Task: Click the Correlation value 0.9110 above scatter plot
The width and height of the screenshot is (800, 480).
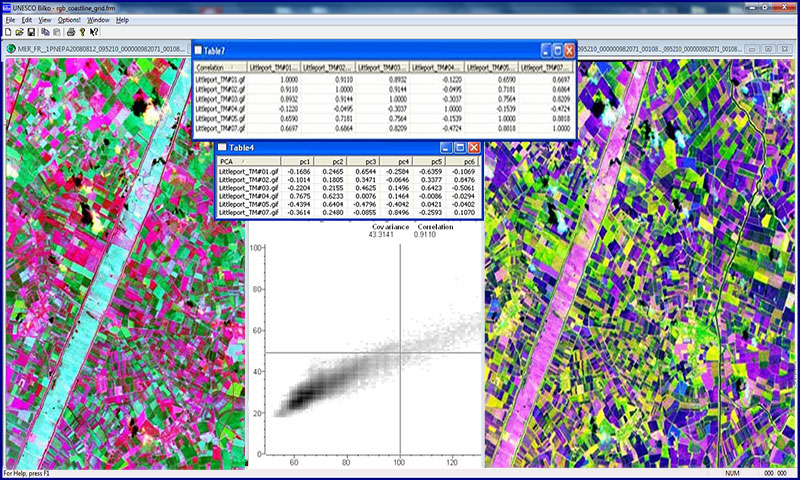Action: (425, 235)
